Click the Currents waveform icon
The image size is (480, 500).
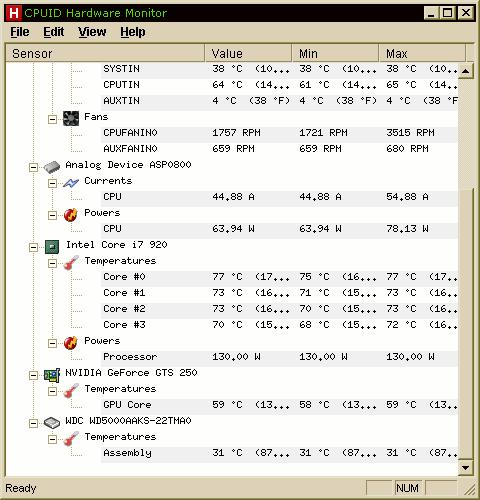[71, 182]
